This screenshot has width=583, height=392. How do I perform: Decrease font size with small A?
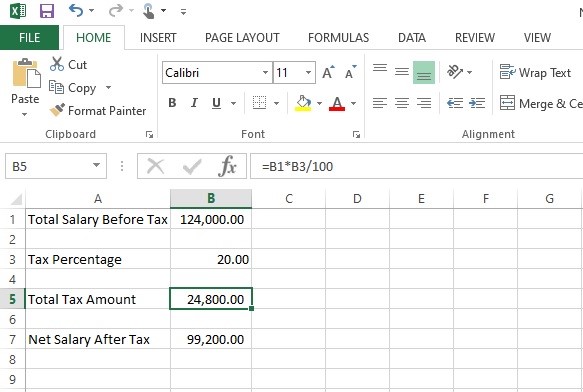coord(350,72)
